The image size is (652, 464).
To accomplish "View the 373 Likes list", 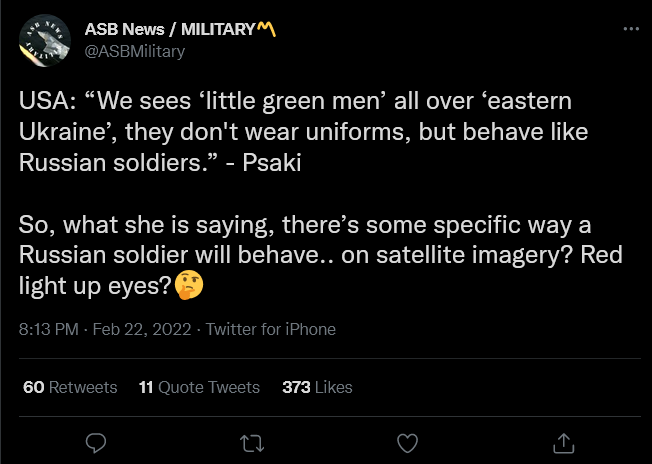I will coord(317,387).
